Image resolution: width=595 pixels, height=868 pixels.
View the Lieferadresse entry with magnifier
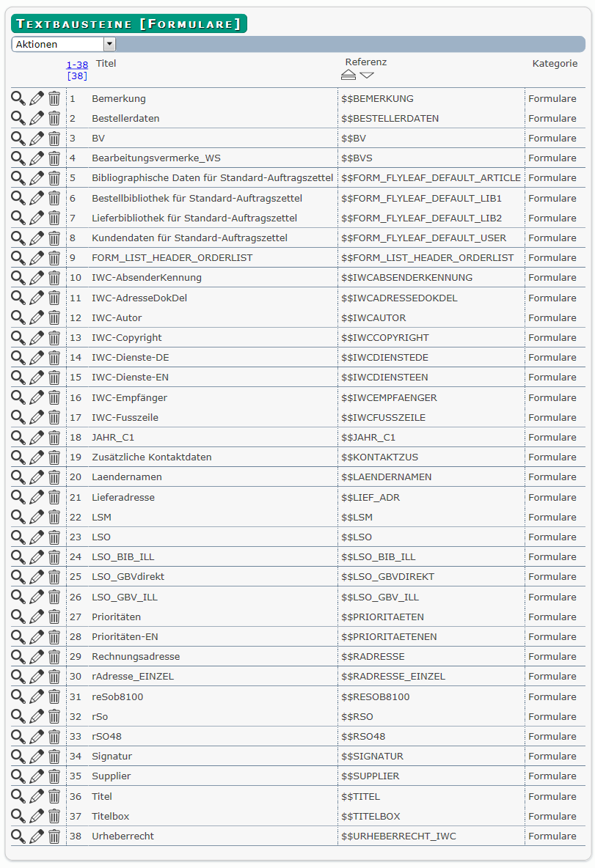(x=18, y=497)
